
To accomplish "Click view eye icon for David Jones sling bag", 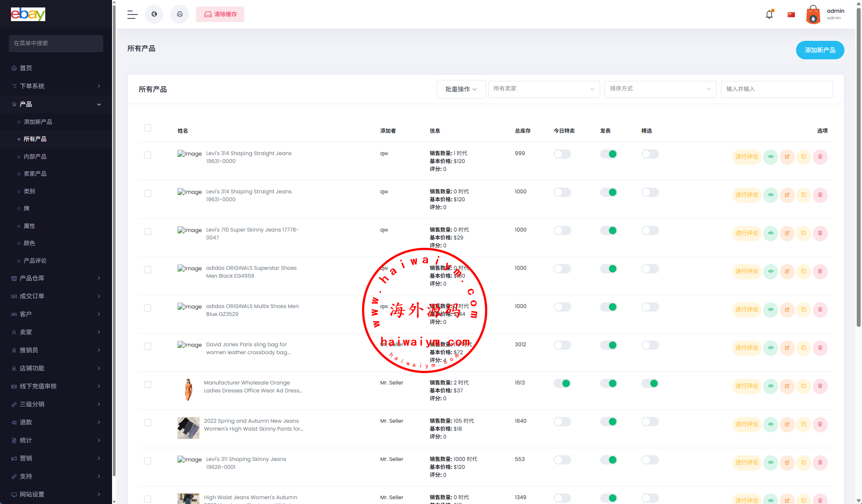I will (771, 348).
